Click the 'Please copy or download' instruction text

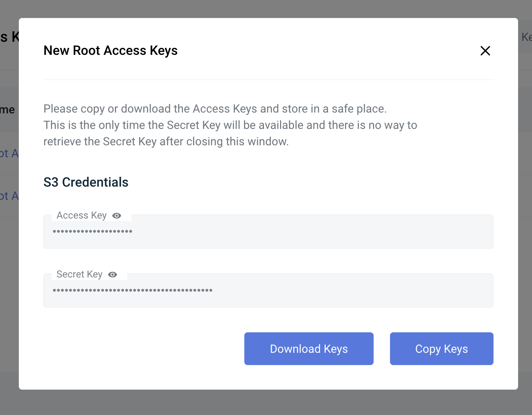230,125
